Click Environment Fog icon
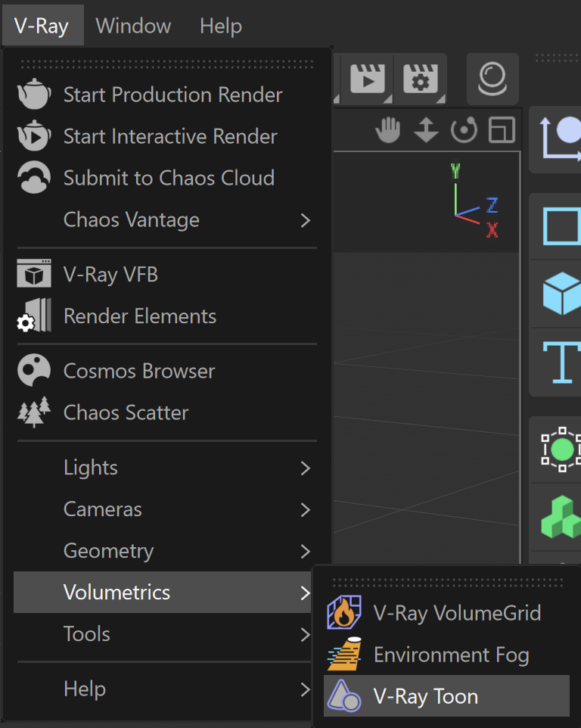 [x=344, y=654]
